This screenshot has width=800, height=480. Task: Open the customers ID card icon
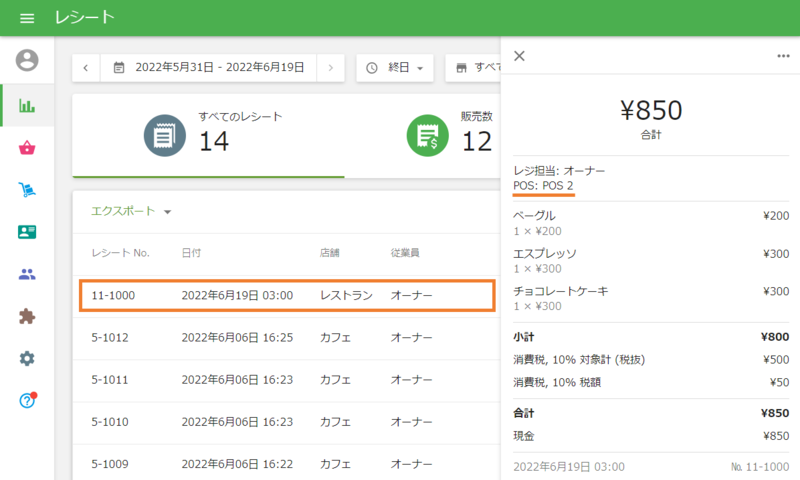(27, 232)
